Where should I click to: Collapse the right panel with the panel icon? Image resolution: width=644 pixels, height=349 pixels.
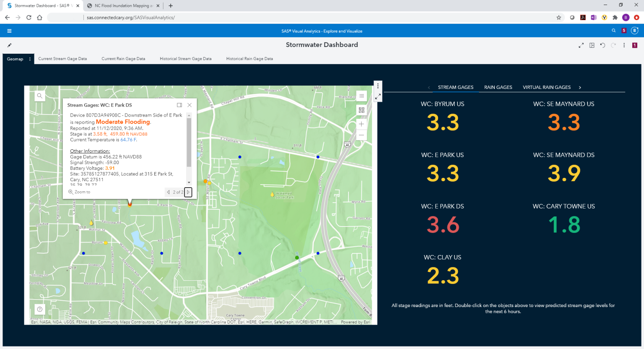point(592,45)
